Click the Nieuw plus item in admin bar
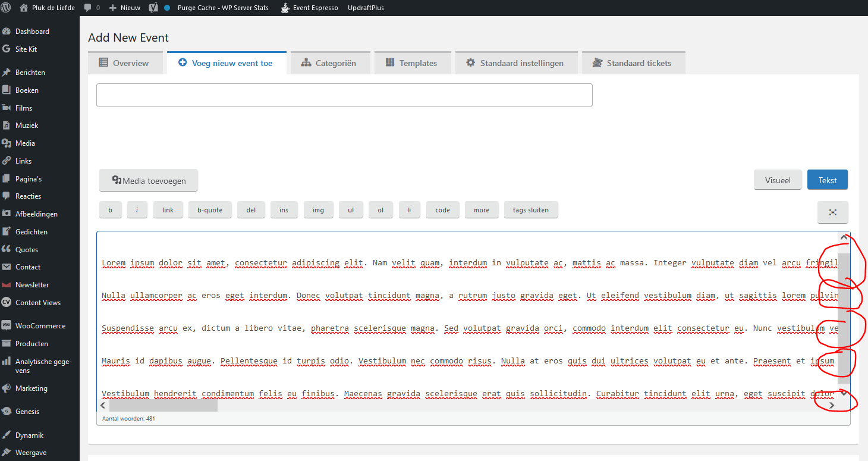 click(x=125, y=8)
